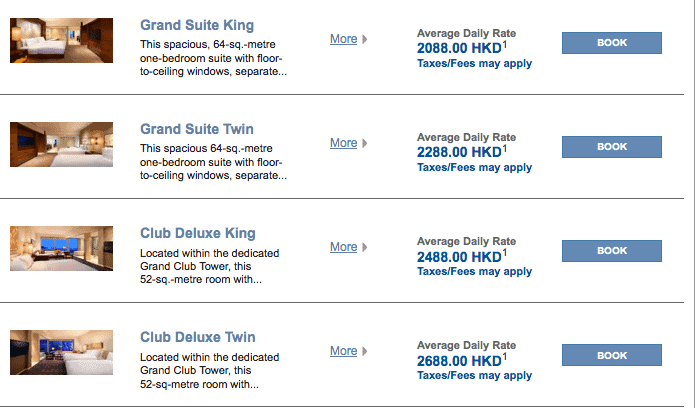Show more details for Grand Suite King
Viewport: 695px width, 408px height.
click(x=344, y=39)
